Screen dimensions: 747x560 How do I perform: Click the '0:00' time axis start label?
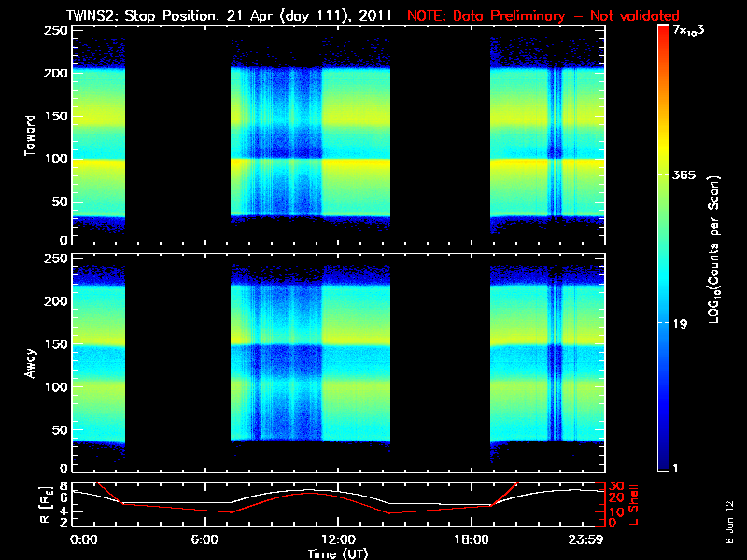click(82, 540)
